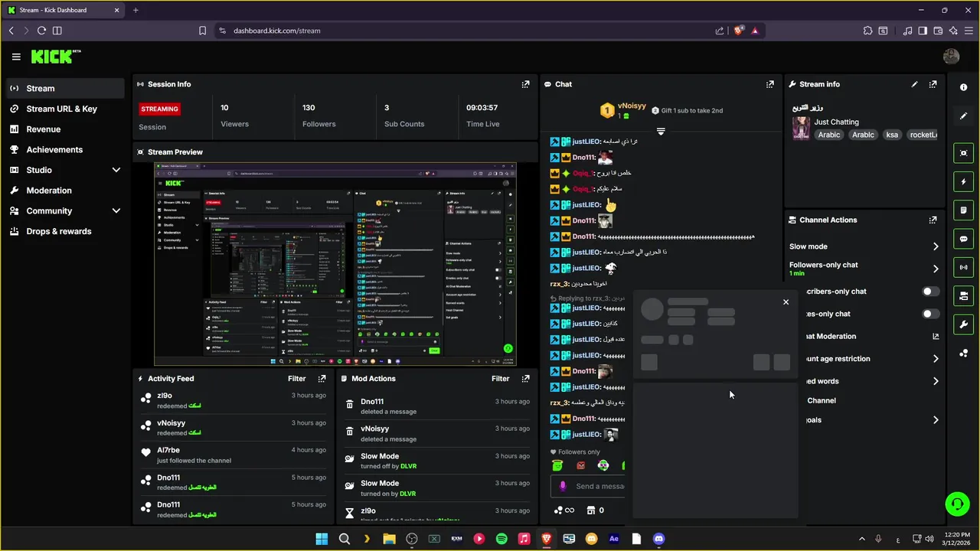Viewport: 980px width, 551px height.
Task: Open Banned words chevron
Action: 936,381
